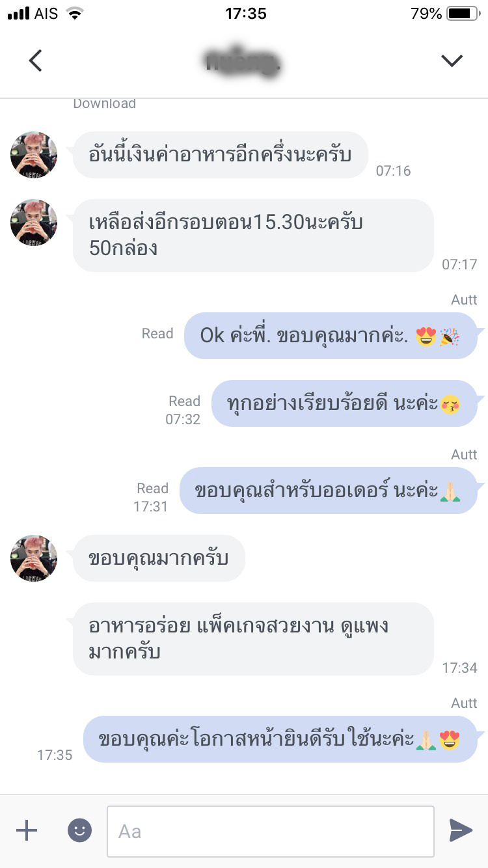Select the อันนี้เงินค่าอาหารอีกครึ่ง message bubble
The image size is (488, 868).
pos(220,155)
